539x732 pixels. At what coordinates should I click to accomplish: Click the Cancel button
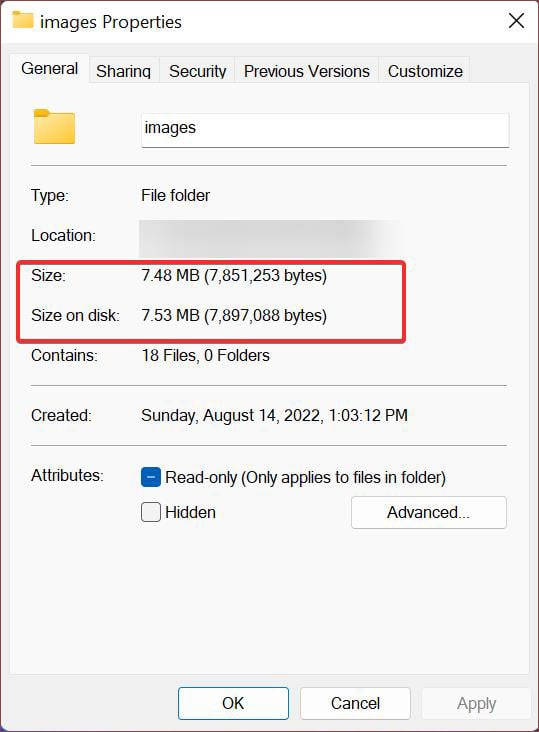[x=355, y=703]
